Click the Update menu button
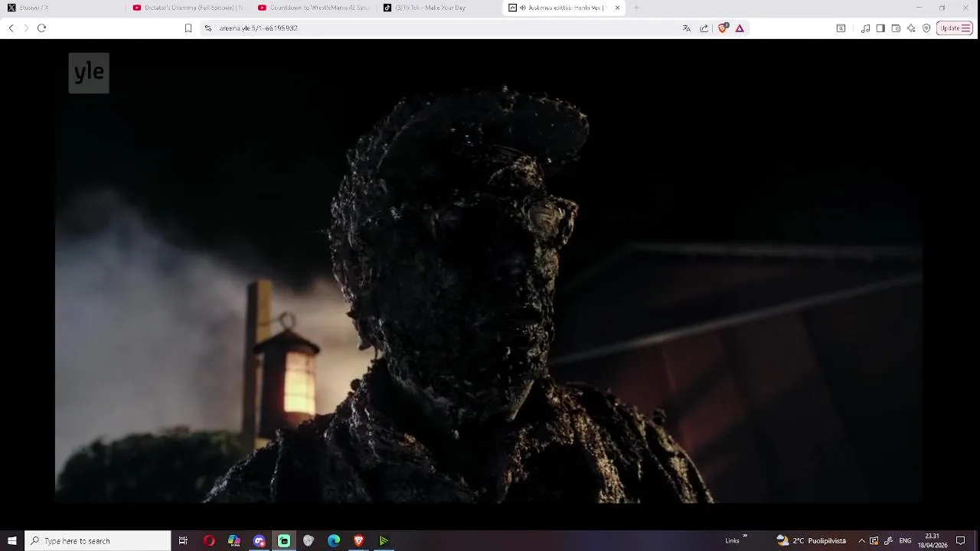This screenshot has width=980, height=551. (x=955, y=28)
